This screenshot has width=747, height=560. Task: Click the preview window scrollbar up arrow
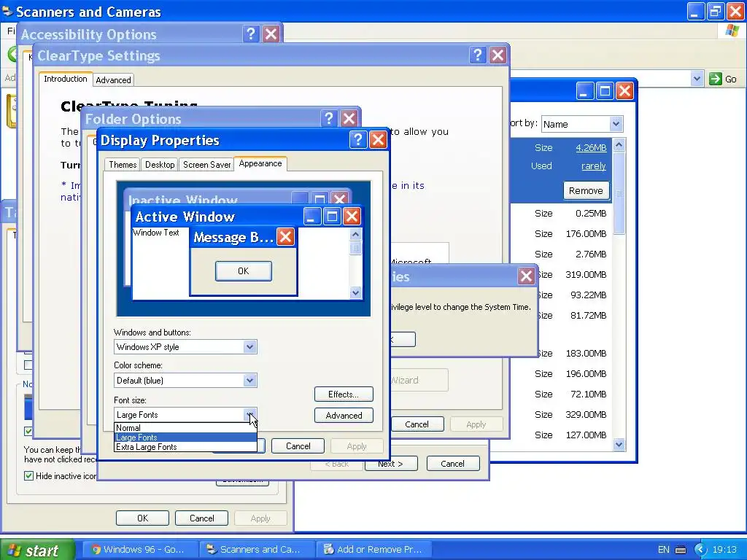[x=355, y=234]
